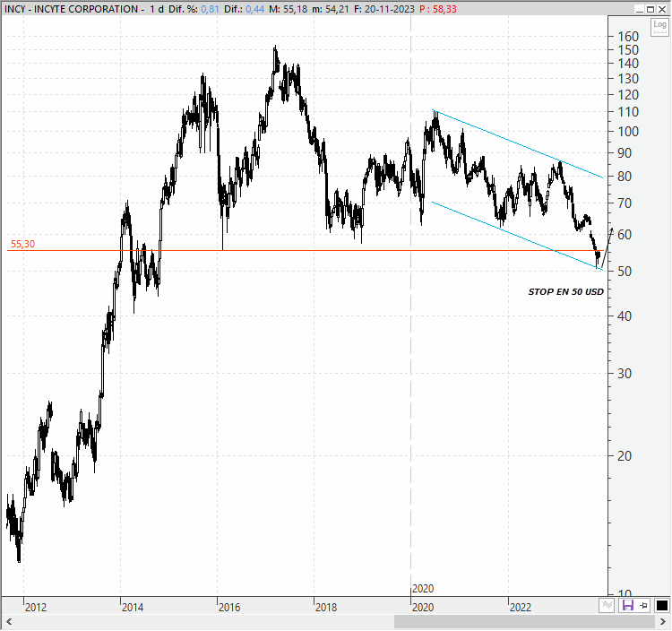672x631 pixels.
Task: Toggle the Log scale button
Action: point(659,28)
